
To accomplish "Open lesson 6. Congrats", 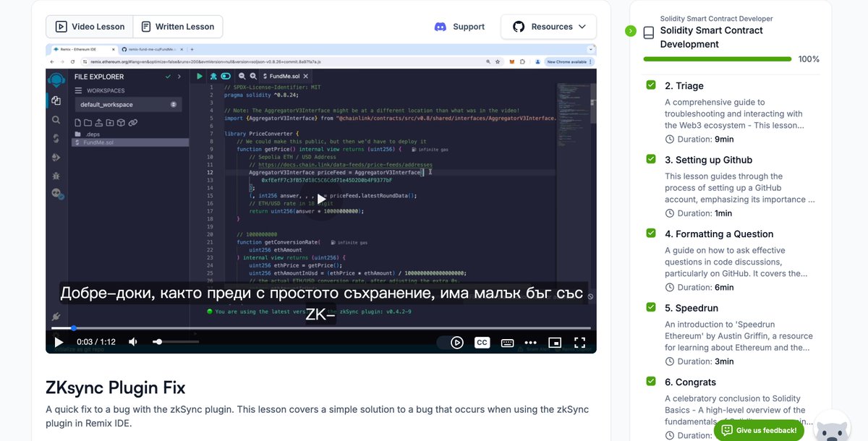I will pos(690,382).
